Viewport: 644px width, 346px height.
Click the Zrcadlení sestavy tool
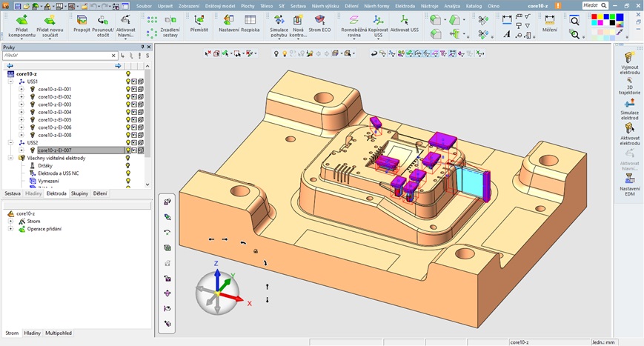point(170,25)
